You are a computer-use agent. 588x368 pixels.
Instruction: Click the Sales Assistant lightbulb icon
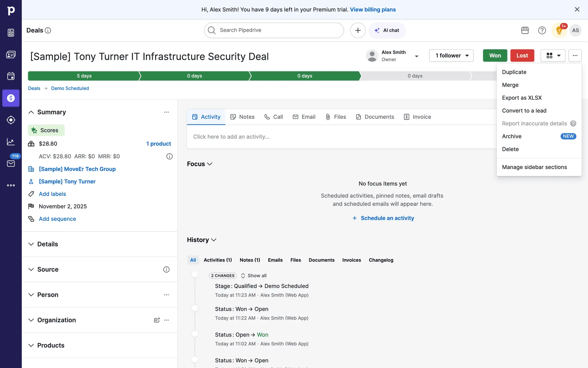[559, 30]
